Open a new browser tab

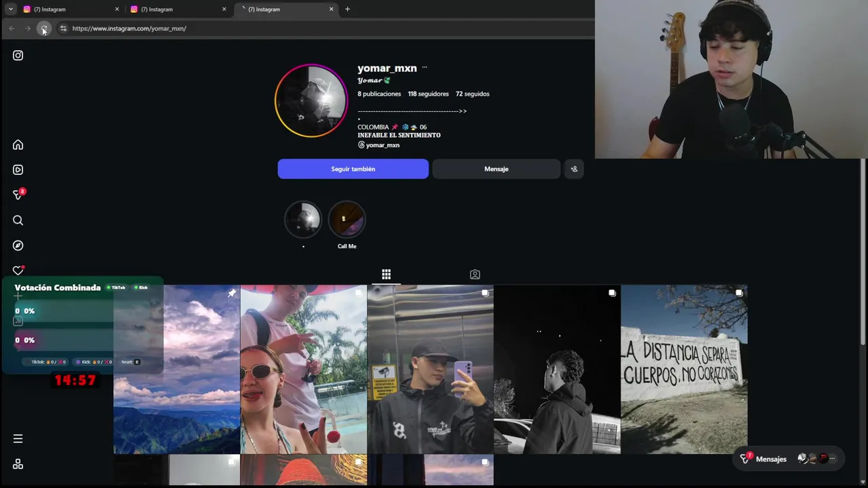[x=347, y=9]
